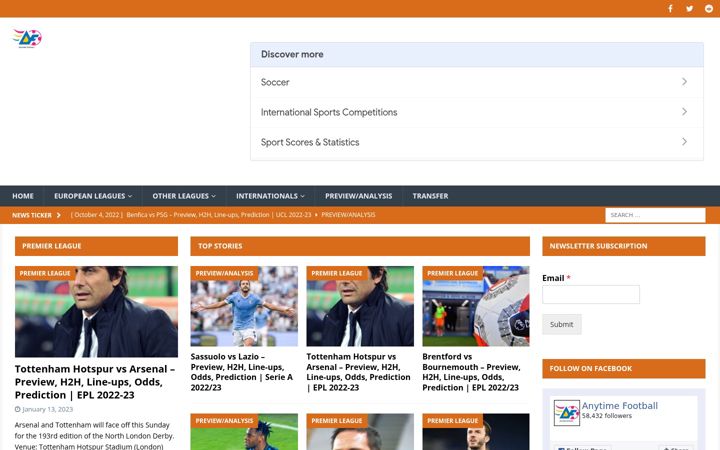Screen dimensions: 720x450
Task: Open Anytime Football Facebook page link
Action: pyautogui.click(x=619, y=405)
